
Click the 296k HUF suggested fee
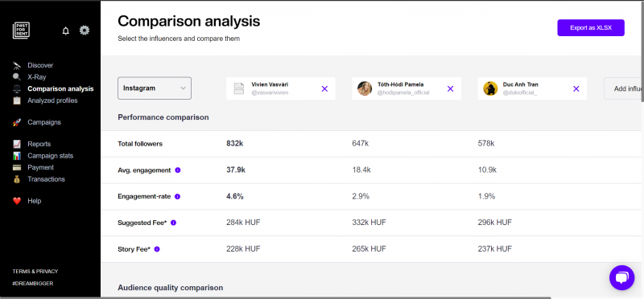click(x=495, y=223)
